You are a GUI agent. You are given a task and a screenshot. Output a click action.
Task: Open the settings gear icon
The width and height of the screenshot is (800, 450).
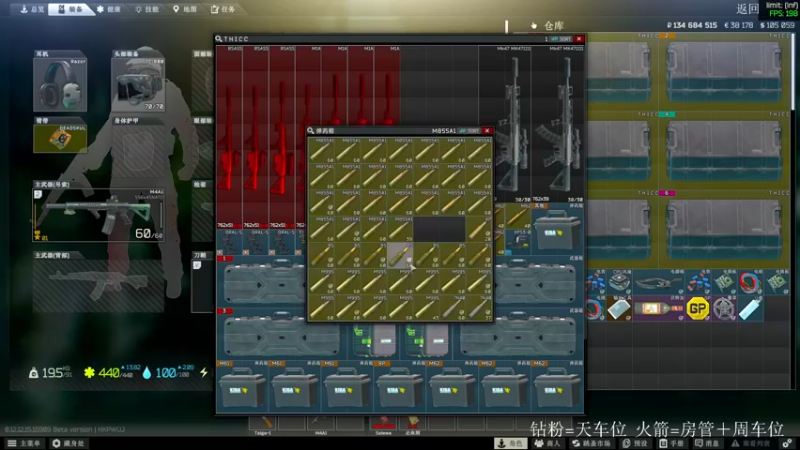(x=788, y=443)
